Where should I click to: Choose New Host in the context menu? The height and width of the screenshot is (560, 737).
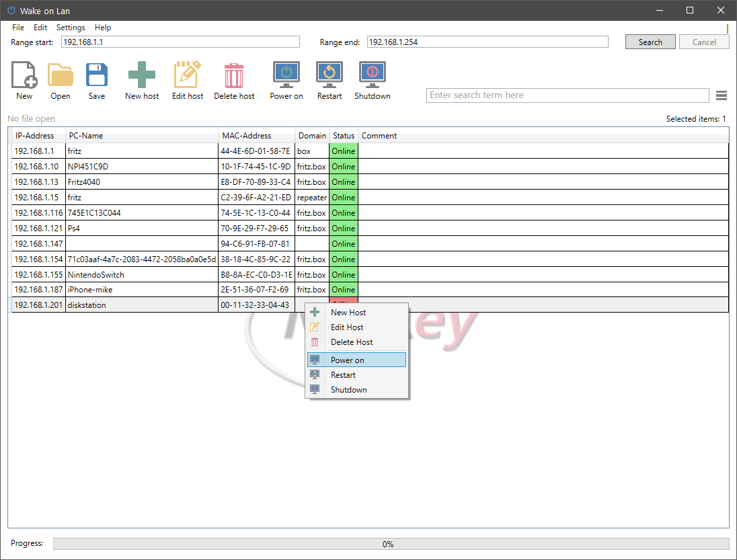pos(356,313)
